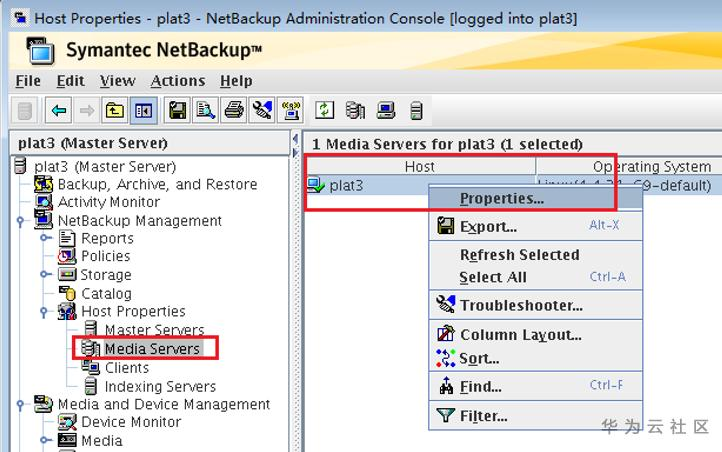Click the rightmost server tower toolbar icon
Viewport: 722px width, 452px height.
click(416, 110)
